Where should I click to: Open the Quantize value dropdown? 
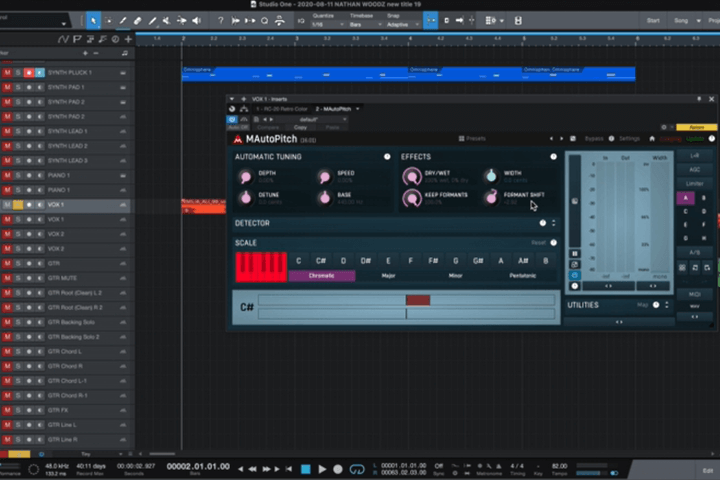pos(328,24)
